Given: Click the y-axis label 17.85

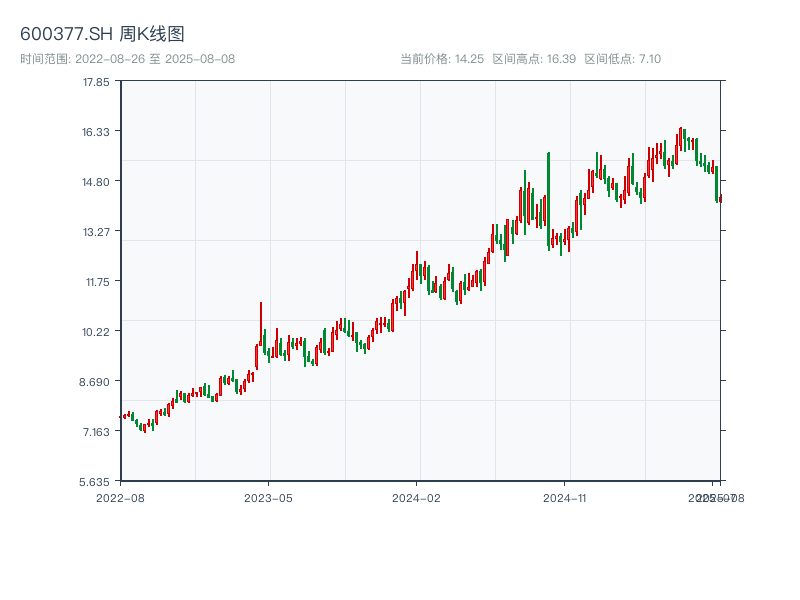Looking at the screenshot, I should (x=96, y=82).
